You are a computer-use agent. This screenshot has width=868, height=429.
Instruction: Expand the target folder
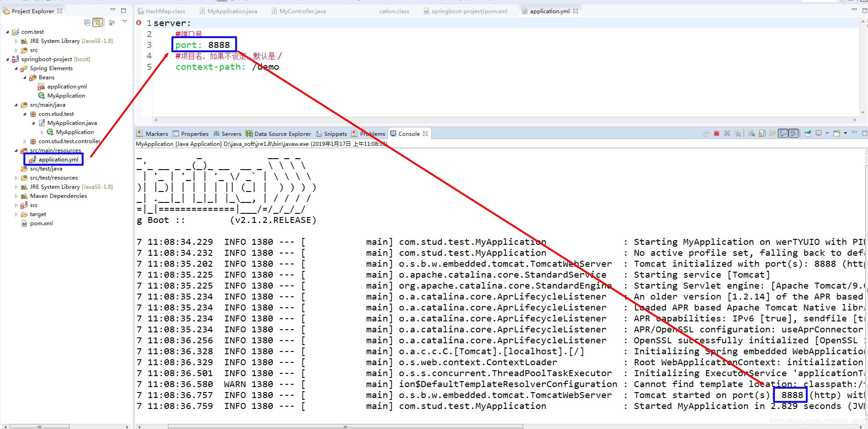click(16, 214)
